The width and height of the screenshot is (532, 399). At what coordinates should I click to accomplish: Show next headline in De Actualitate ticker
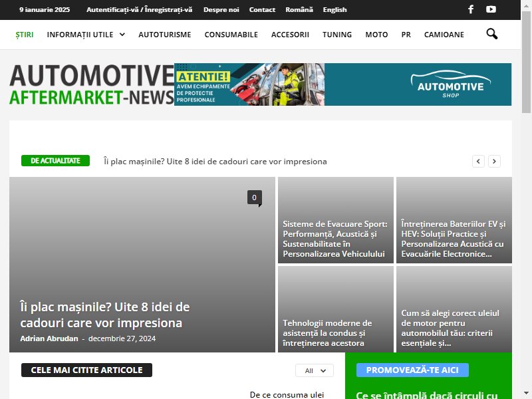(x=494, y=161)
